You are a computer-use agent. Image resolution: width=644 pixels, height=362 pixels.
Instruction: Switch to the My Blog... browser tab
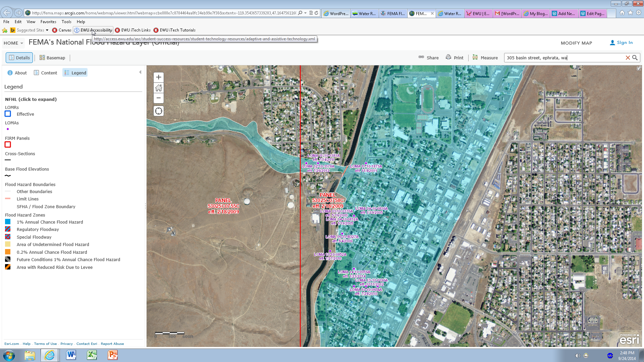[536, 13]
